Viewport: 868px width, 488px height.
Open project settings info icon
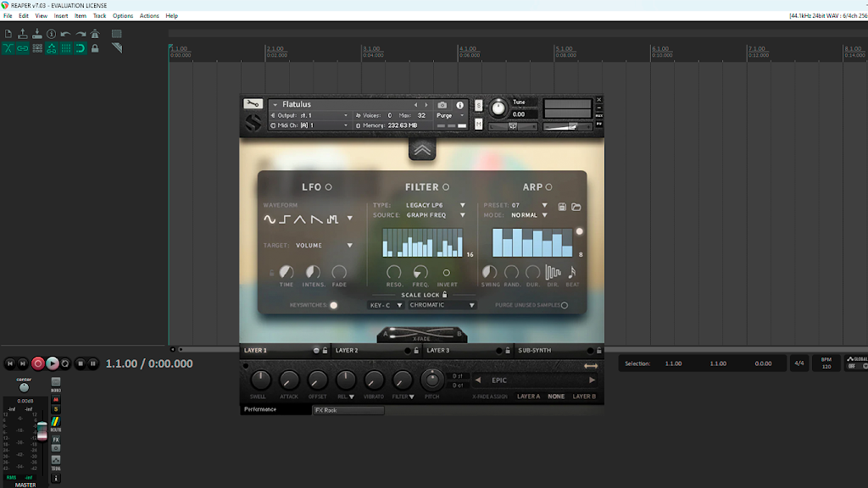point(52,34)
